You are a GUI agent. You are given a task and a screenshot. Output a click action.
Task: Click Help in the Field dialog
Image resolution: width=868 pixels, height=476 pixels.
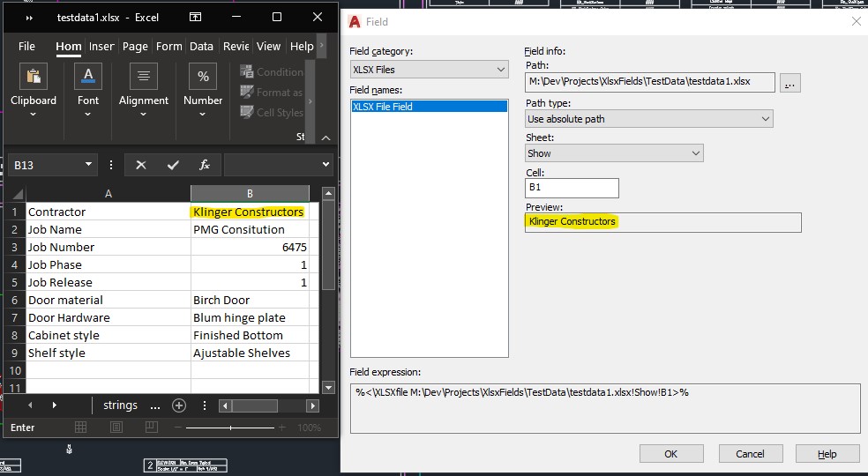pos(827,454)
